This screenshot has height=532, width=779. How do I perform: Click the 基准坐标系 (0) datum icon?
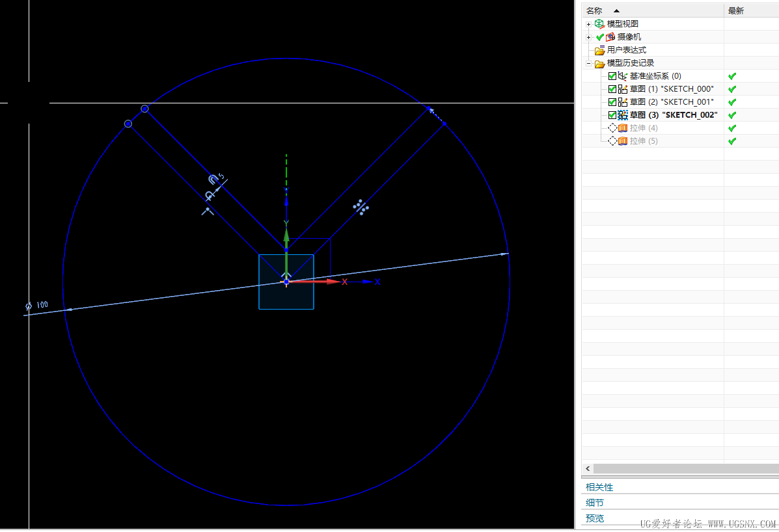(623, 76)
